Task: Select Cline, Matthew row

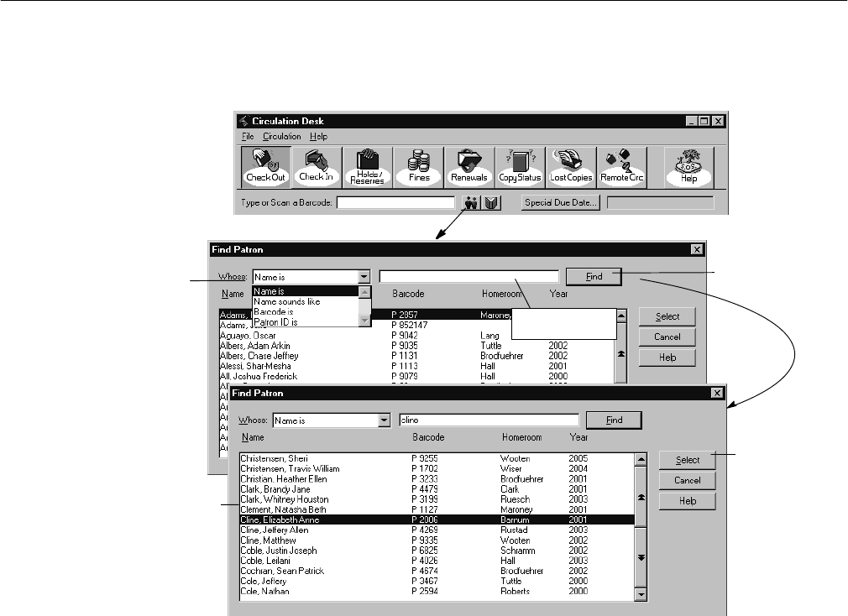Action: [x=437, y=540]
